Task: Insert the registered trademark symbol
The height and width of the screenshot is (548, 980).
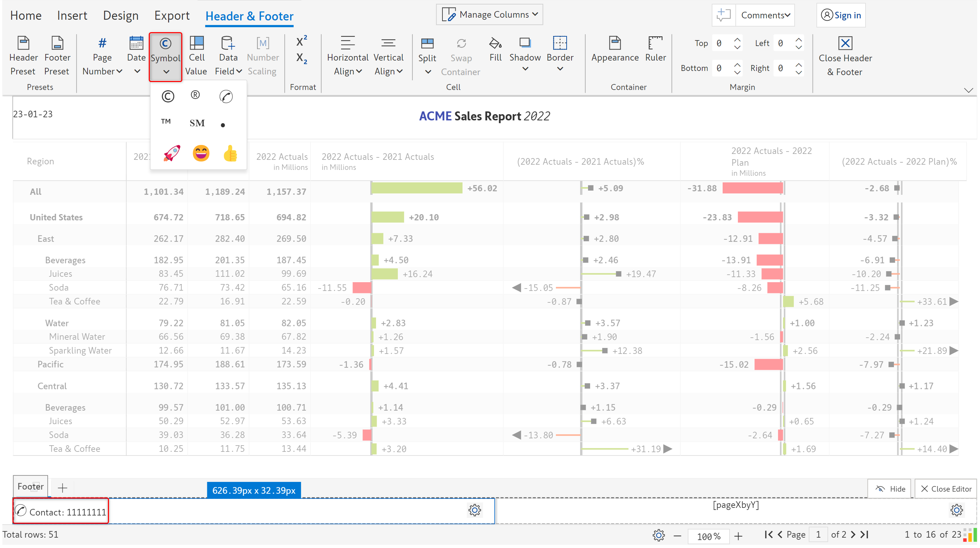Action: [x=195, y=95]
